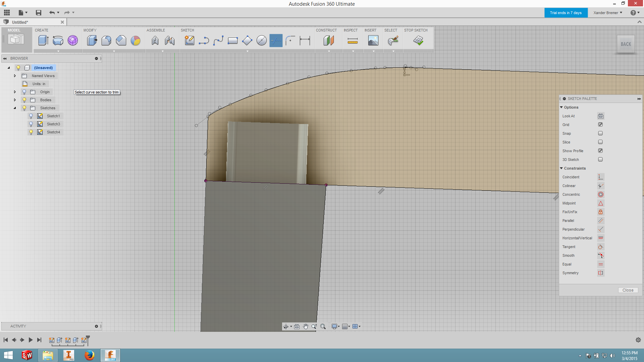Enable the Snap option in Sketch Palette
Image resolution: width=644 pixels, height=362 pixels.
pyautogui.click(x=600, y=133)
